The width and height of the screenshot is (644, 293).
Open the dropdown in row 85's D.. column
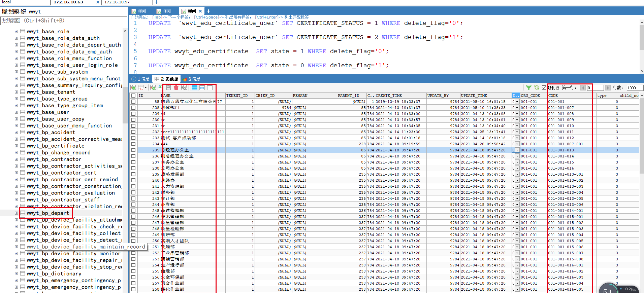517,102
